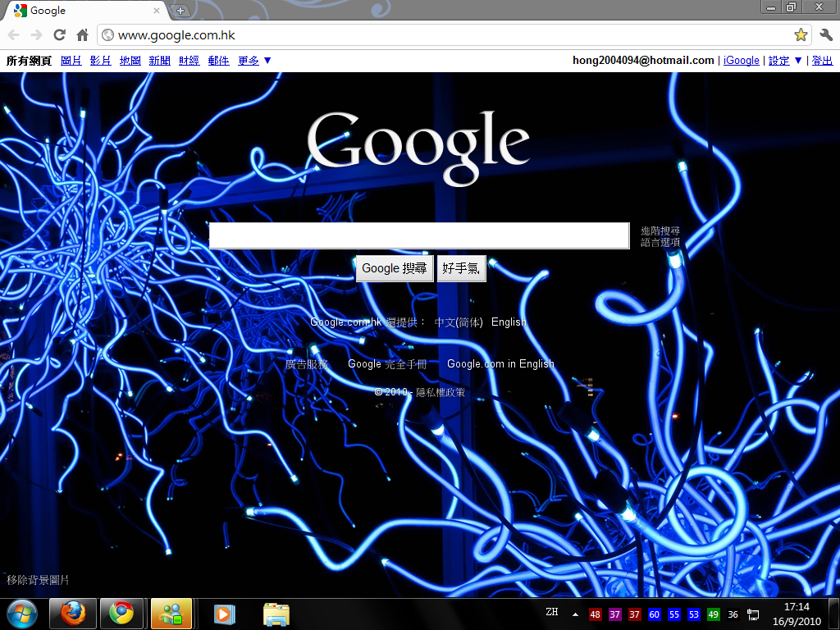Image resolution: width=840 pixels, height=630 pixels.
Task: Click 移除背景圖片 to remove background
Action: pyautogui.click(x=38, y=580)
